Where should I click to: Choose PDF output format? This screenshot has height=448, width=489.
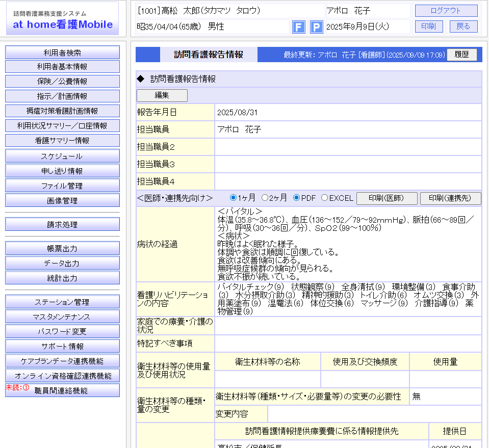click(297, 198)
